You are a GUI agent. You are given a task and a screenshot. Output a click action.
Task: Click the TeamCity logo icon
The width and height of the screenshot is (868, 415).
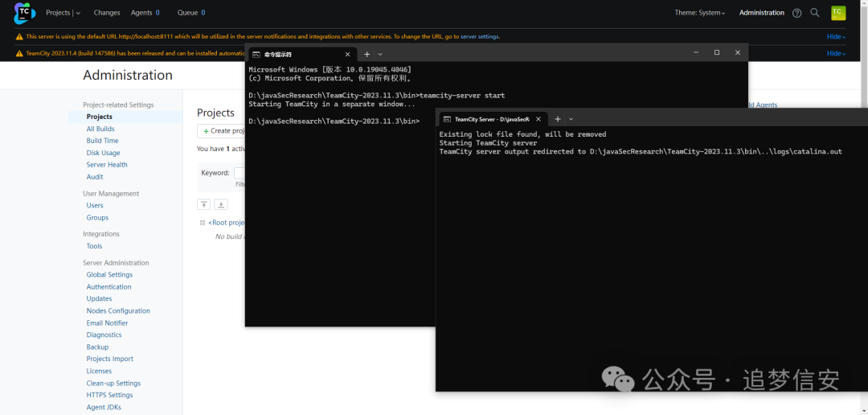[24, 13]
